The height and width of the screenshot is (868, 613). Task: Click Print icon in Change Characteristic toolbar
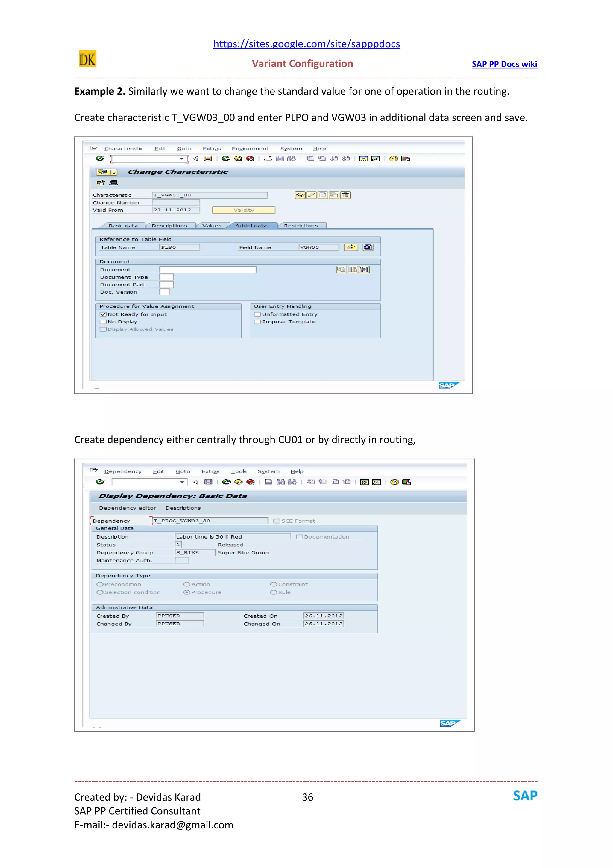point(268,158)
